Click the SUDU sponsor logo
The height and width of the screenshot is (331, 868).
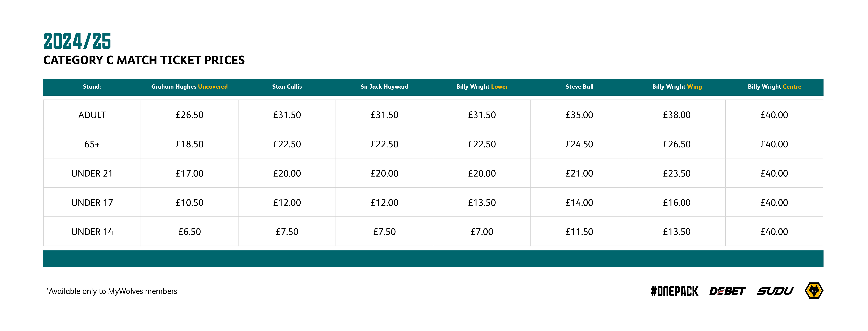(775, 291)
